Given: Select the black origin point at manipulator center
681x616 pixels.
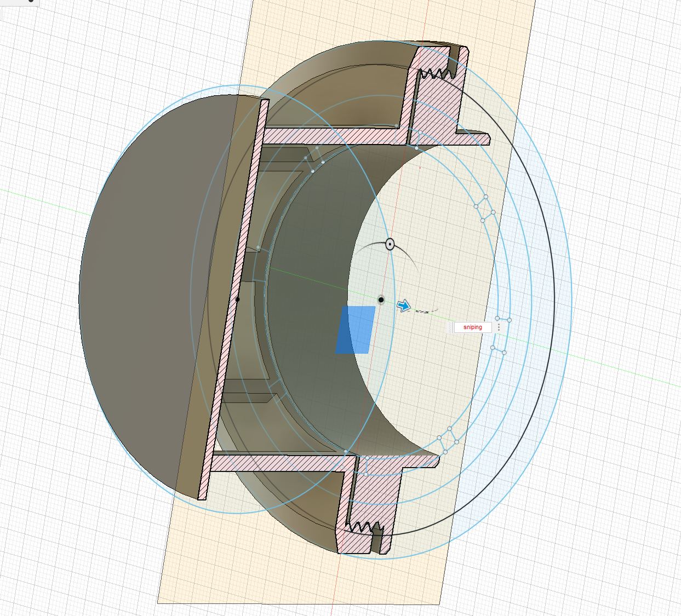Looking at the screenshot, I should tap(381, 300).
